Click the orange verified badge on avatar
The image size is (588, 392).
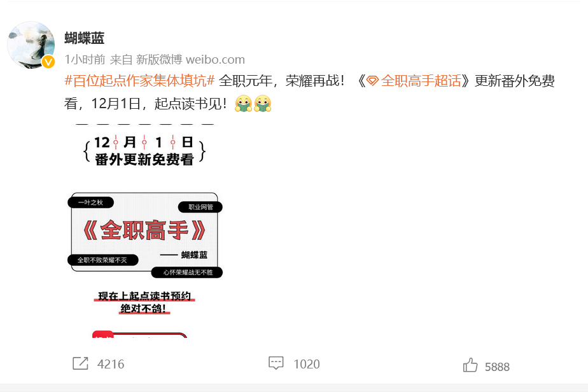48,62
